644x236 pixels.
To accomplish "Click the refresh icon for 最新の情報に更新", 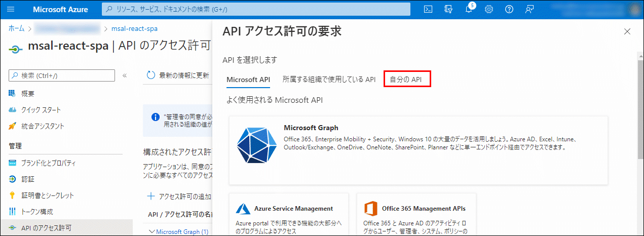I will [x=150, y=75].
